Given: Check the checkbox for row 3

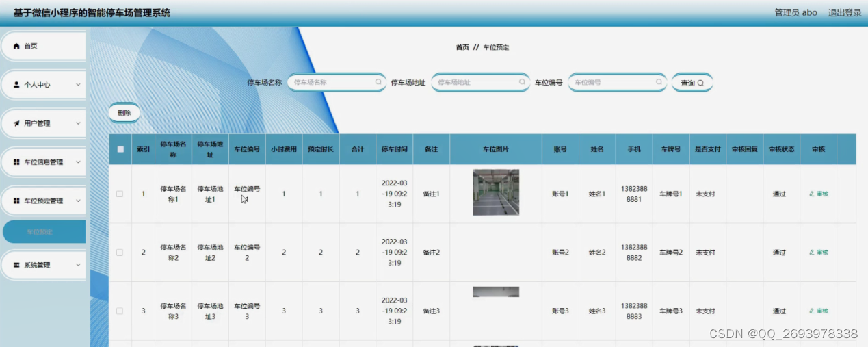Looking at the screenshot, I should tap(120, 311).
